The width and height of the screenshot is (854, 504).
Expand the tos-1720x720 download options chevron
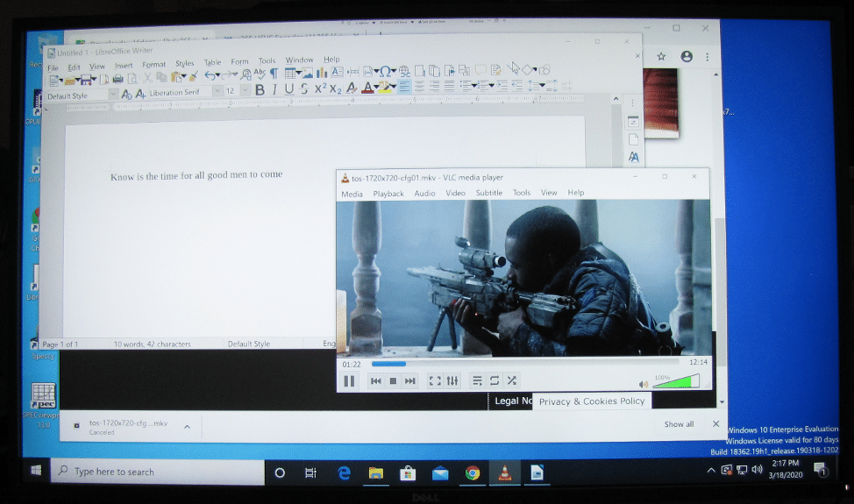187,427
